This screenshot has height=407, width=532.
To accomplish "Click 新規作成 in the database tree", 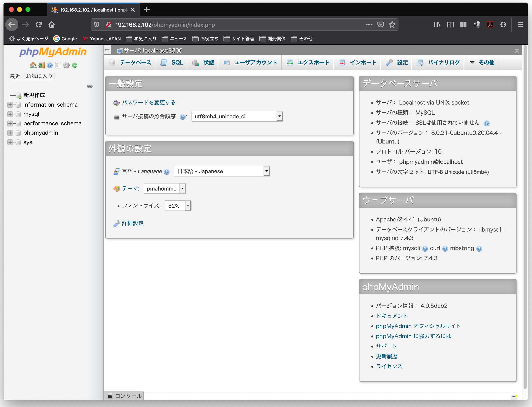I will (34, 95).
